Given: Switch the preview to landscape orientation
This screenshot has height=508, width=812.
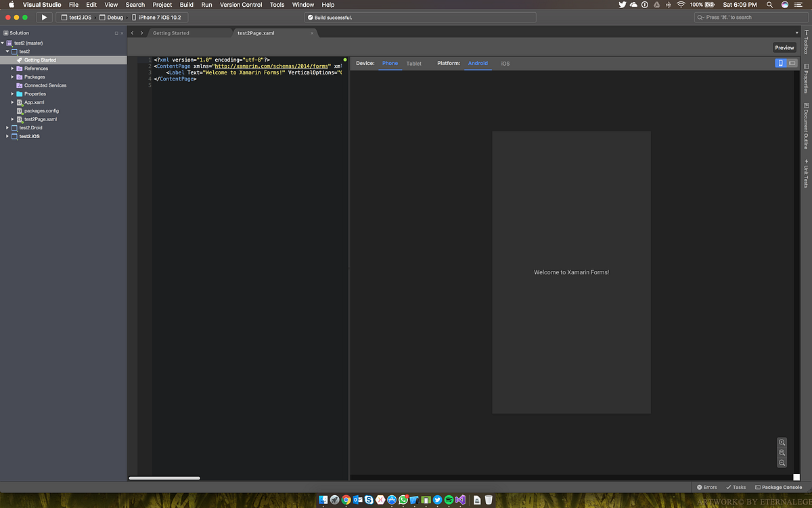Looking at the screenshot, I should point(790,62).
